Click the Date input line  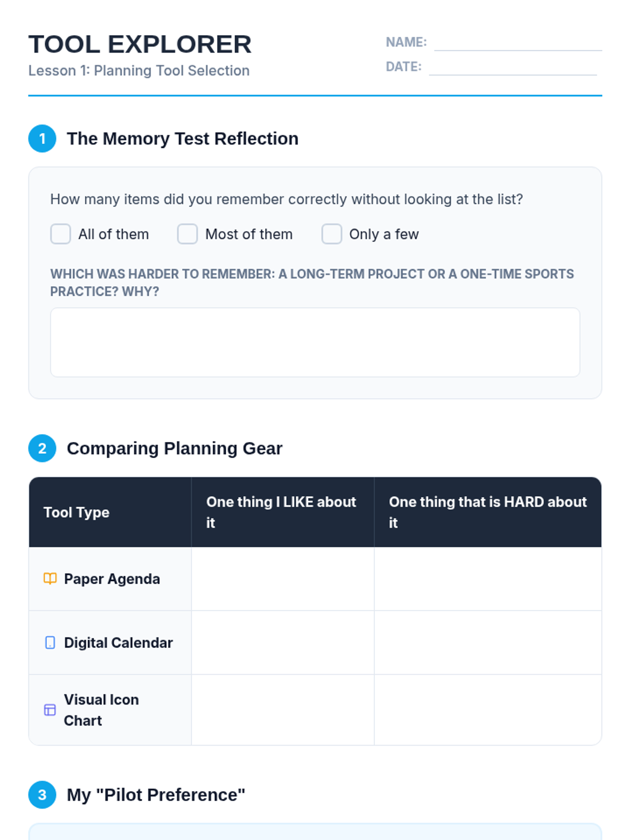point(512,68)
